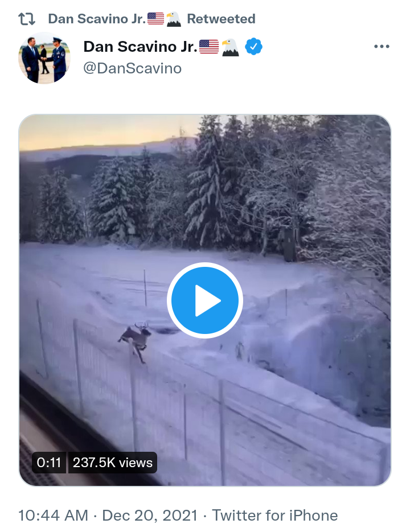Click the bold Dan Scavino Jr. display name

140,47
